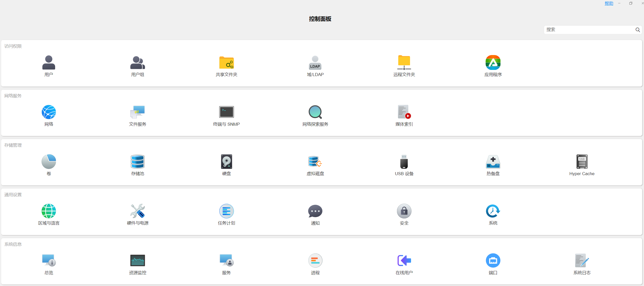Open the 应用程序 applications icon
Viewport: 644px width, 286px height.
click(x=493, y=62)
